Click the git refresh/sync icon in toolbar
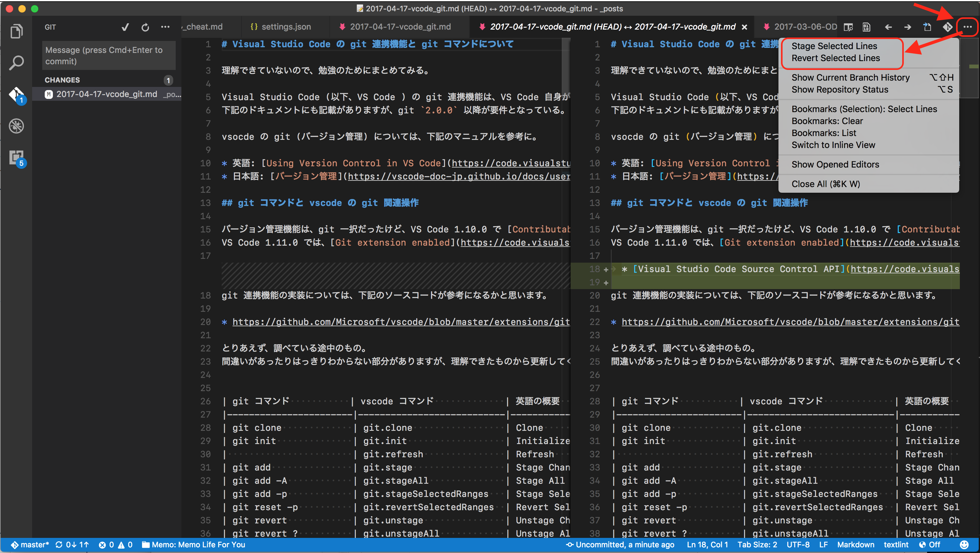Viewport: 980px width, 553px height. [x=144, y=26]
